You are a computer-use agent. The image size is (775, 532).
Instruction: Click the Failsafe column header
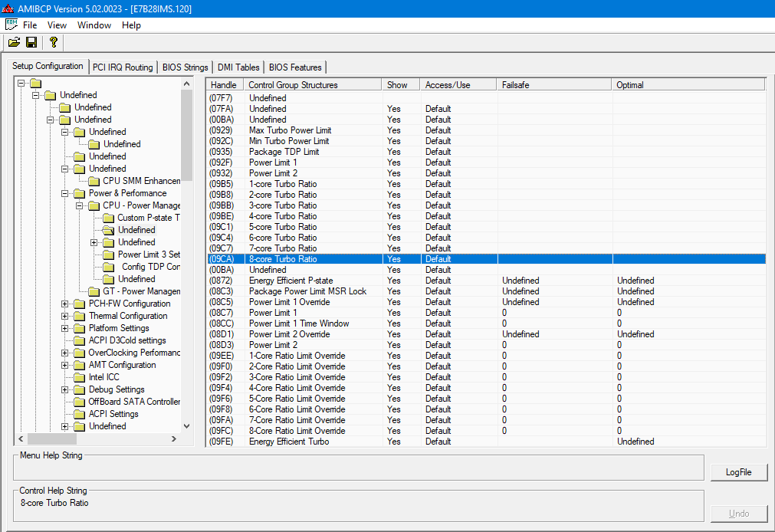pos(553,84)
